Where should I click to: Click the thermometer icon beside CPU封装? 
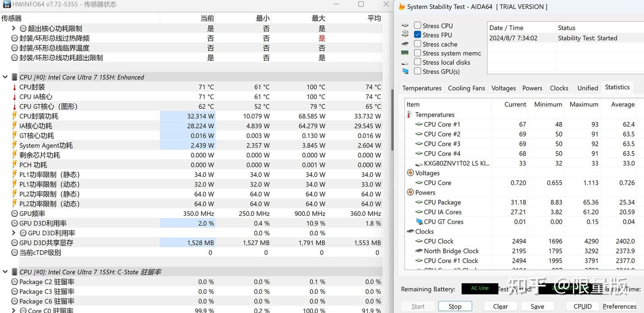click(14, 87)
